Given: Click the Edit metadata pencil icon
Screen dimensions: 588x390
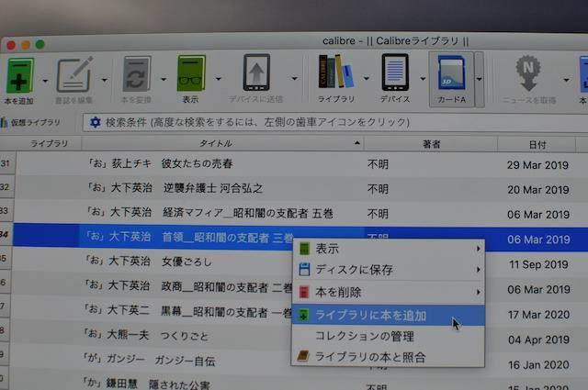Looking at the screenshot, I should click(x=74, y=74).
